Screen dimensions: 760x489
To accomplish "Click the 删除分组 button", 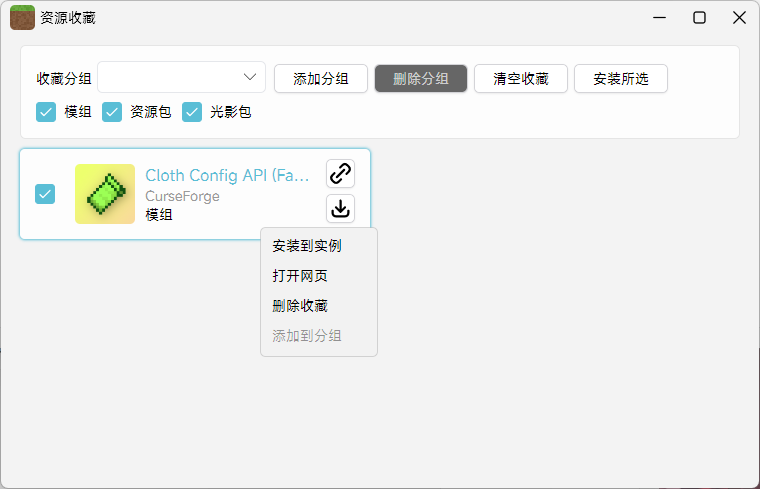I will tap(421, 79).
